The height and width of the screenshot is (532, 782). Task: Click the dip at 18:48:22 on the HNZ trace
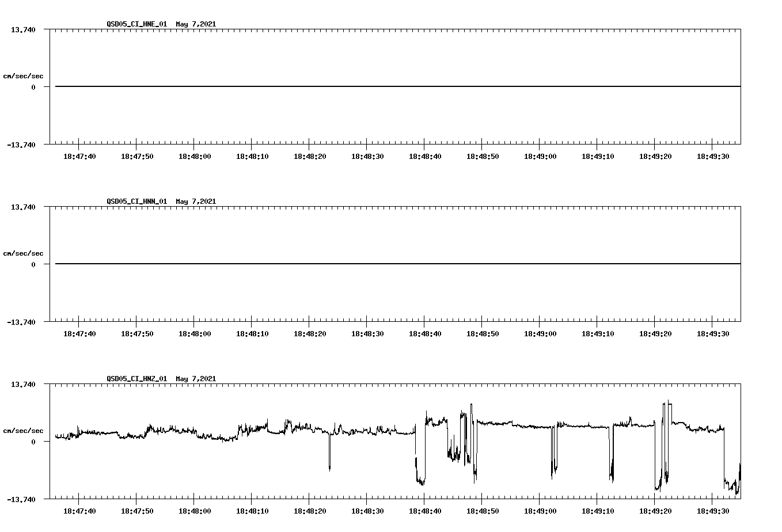[330, 455]
